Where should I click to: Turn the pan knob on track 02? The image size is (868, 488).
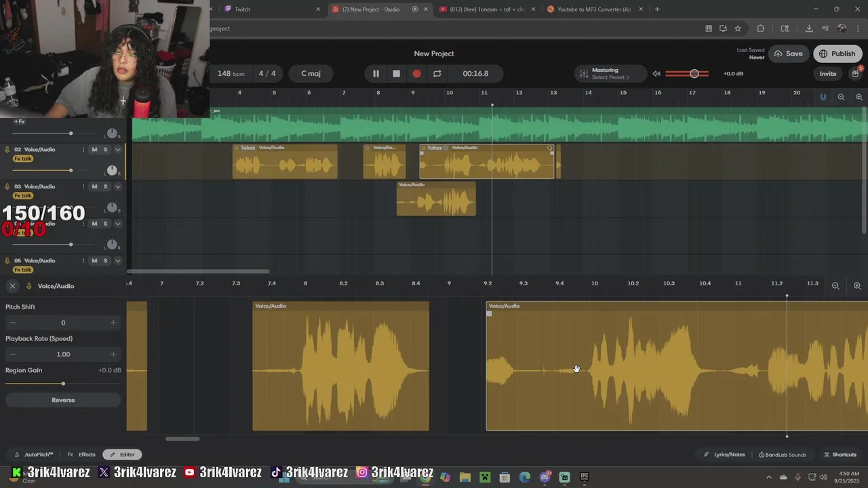(x=112, y=170)
